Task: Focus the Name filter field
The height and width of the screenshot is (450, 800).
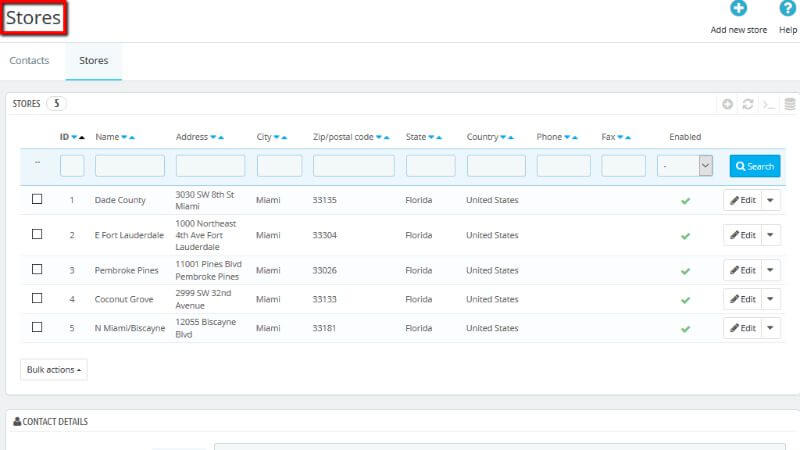Action: [130, 166]
